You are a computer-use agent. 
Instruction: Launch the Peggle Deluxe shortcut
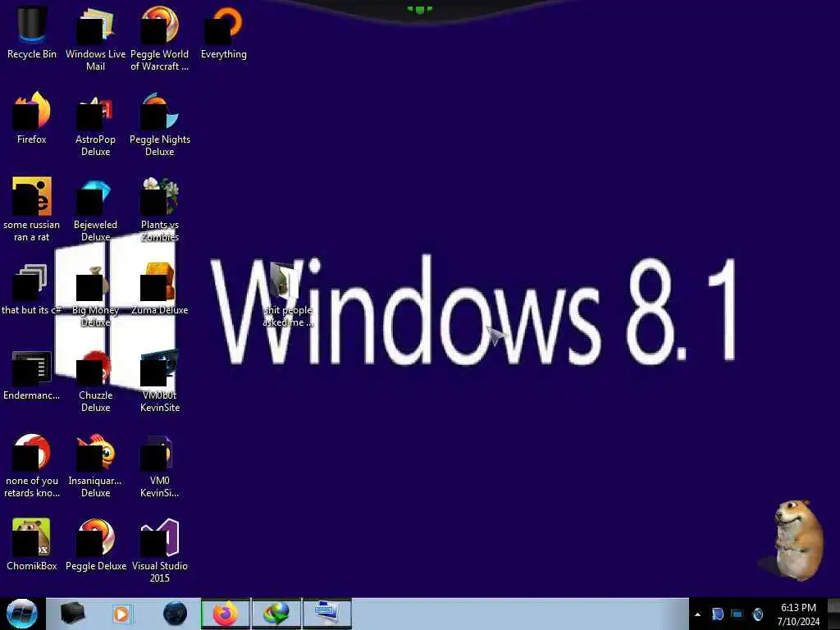96,545
